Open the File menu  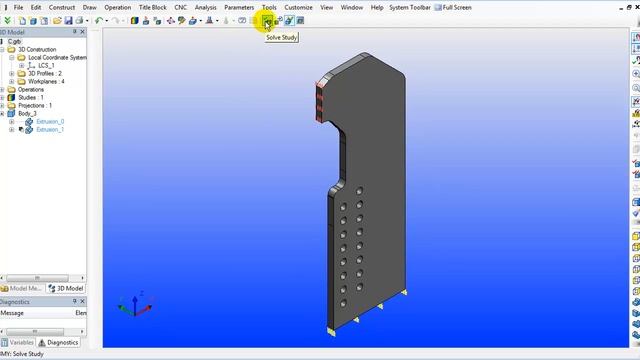(18, 7)
